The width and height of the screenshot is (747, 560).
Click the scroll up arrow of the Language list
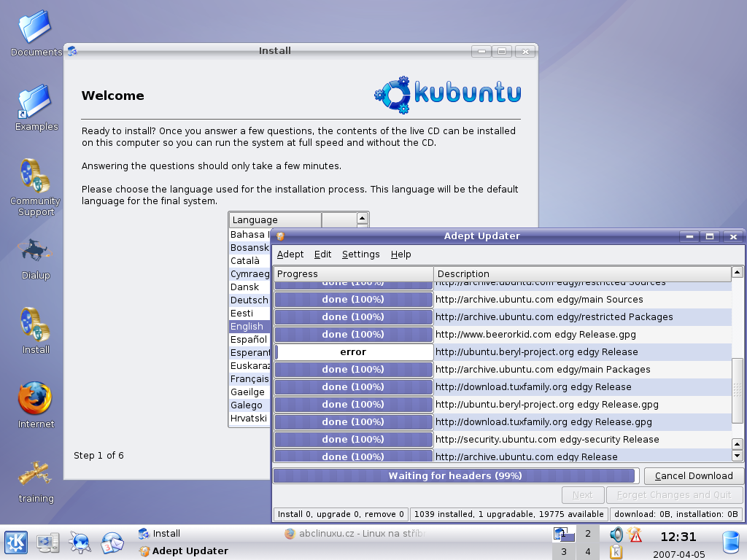coord(362,219)
